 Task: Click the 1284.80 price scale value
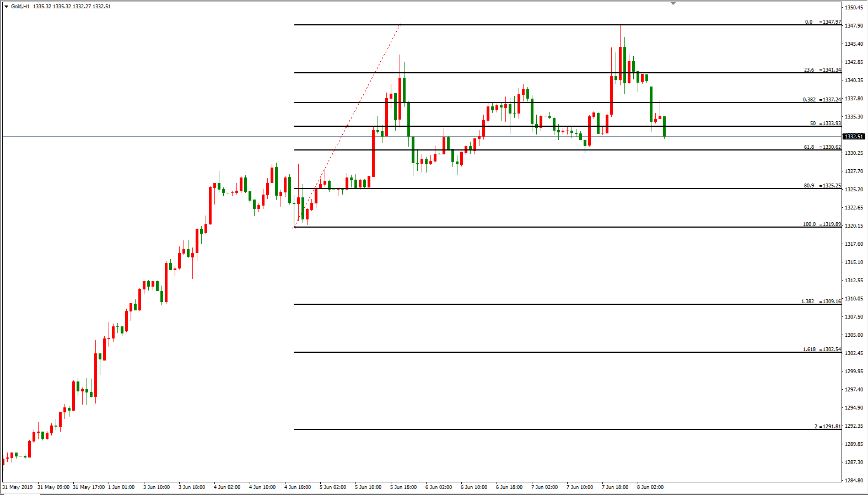(x=854, y=481)
